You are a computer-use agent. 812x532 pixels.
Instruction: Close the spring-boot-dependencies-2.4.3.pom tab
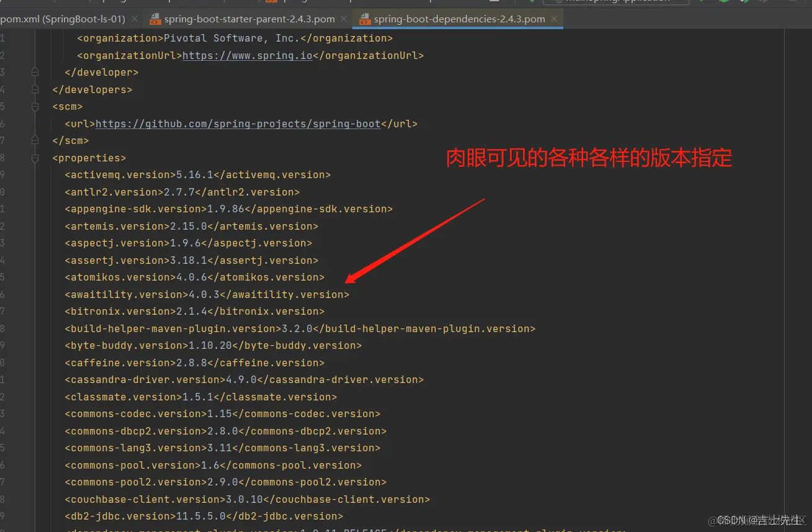click(554, 19)
